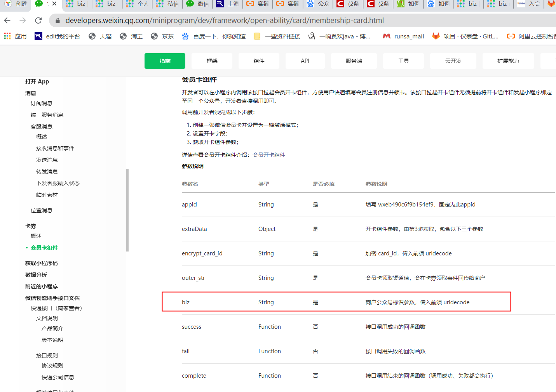The image size is (556, 392).
Task: Select the 服务端 navigation tab
Action: [354, 61]
